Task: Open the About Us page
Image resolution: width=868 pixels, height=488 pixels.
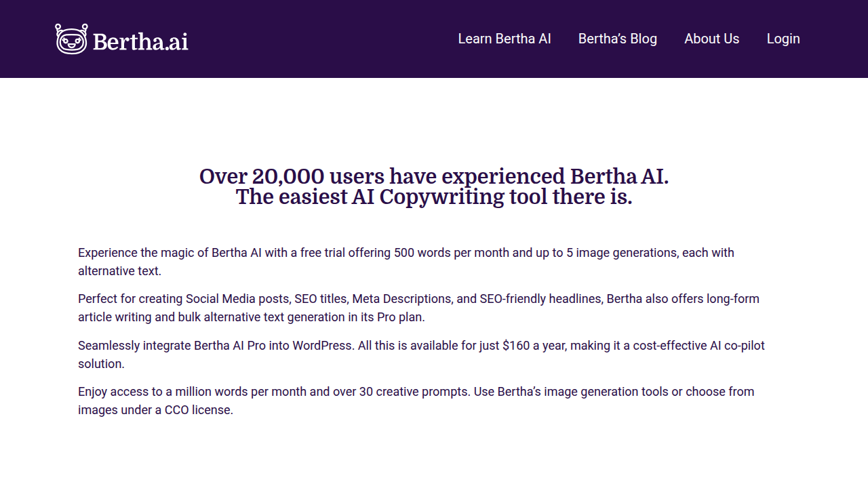Action: tap(712, 39)
